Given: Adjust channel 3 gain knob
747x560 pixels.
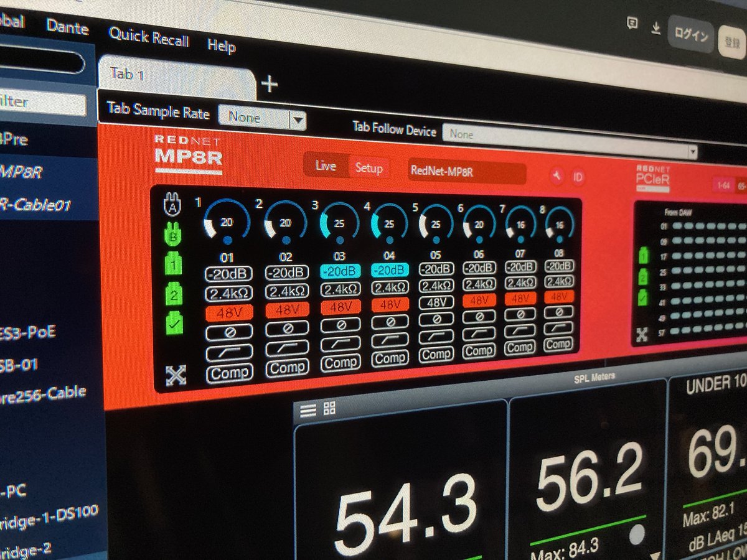Looking at the screenshot, I should click(339, 223).
